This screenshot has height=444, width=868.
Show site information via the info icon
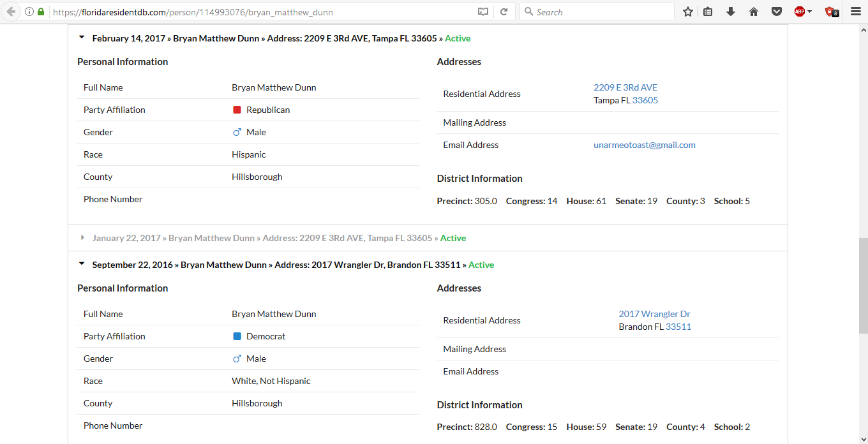click(x=29, y=11)
